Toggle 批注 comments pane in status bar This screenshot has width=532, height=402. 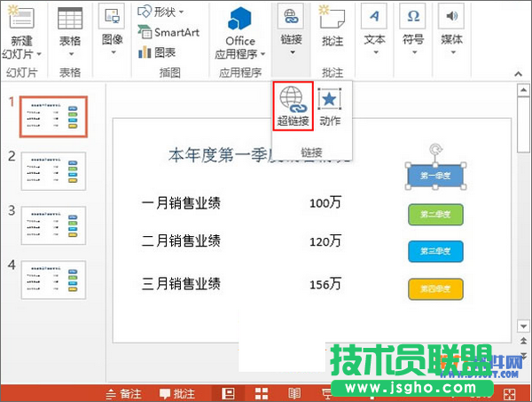[x=177, y=394]
